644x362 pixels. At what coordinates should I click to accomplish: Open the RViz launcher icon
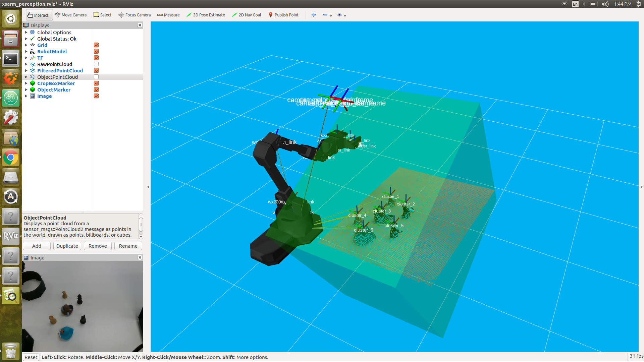pos(11,236)
